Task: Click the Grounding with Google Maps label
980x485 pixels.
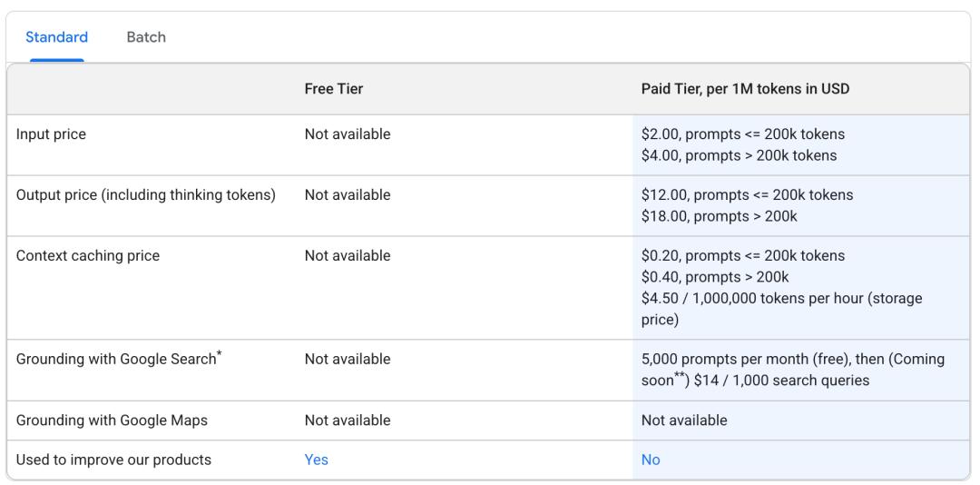Action: pyautogui.click(x=112, y=421)
